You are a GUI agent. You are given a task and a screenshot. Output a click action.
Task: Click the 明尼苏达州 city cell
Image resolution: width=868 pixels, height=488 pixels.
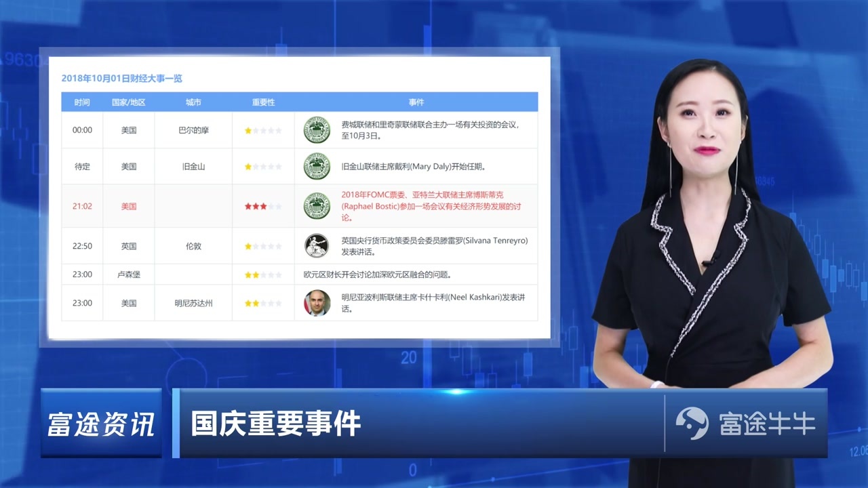193,303
